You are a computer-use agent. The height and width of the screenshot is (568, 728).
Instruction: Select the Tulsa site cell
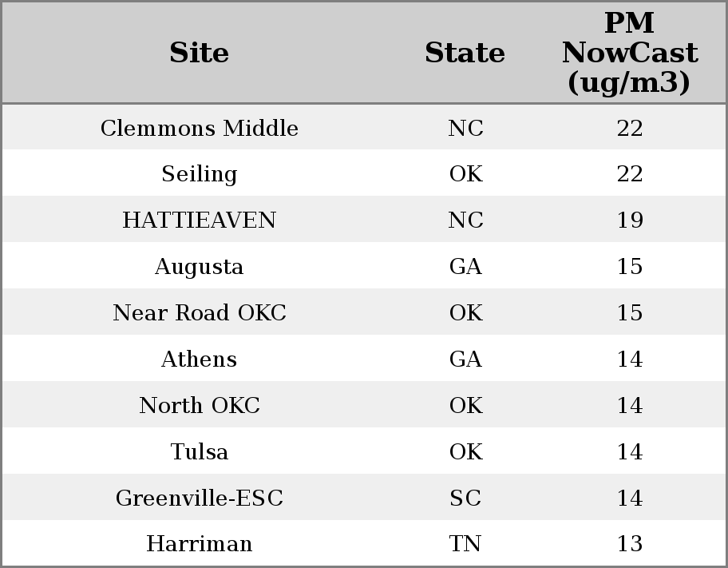tap(200, 452)
